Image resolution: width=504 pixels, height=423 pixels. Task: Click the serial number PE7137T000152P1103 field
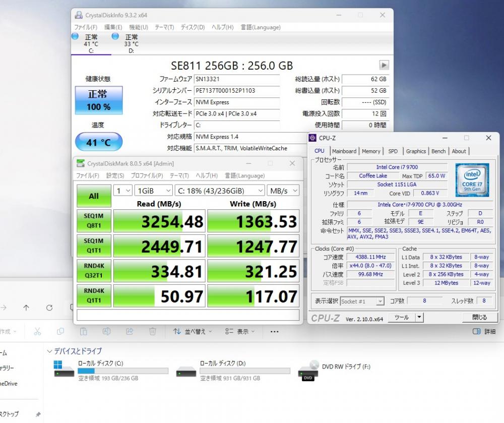237,91
